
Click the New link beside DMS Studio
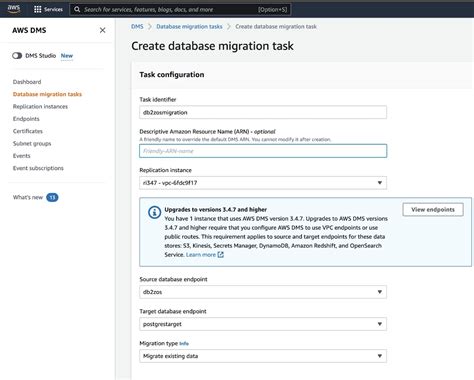point(67,56)
